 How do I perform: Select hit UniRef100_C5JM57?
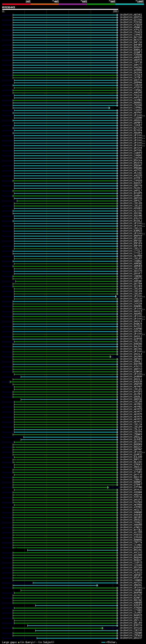(131, 613)
